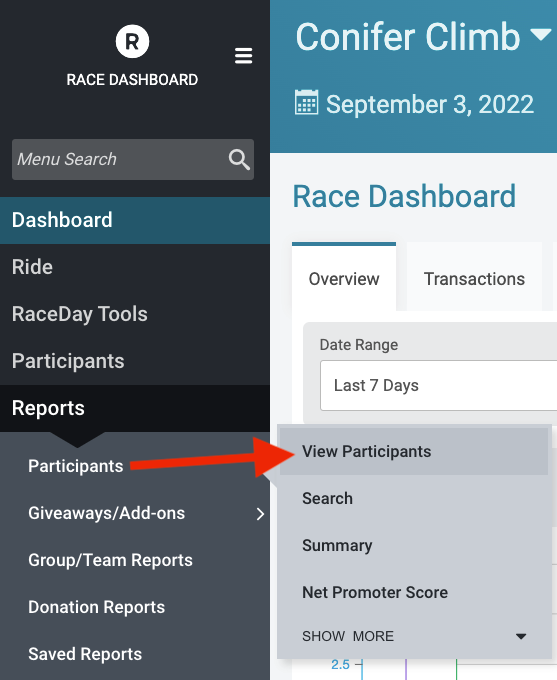Expand the Giveaways/Add-ons submenu chevron

pos(260,514)
